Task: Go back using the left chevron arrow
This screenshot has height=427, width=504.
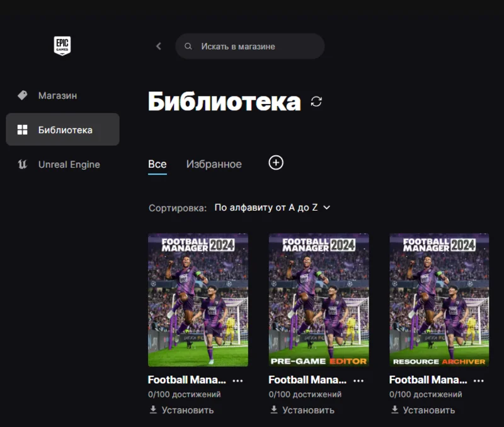Action: pyautogui.click(x=158, y=46)
